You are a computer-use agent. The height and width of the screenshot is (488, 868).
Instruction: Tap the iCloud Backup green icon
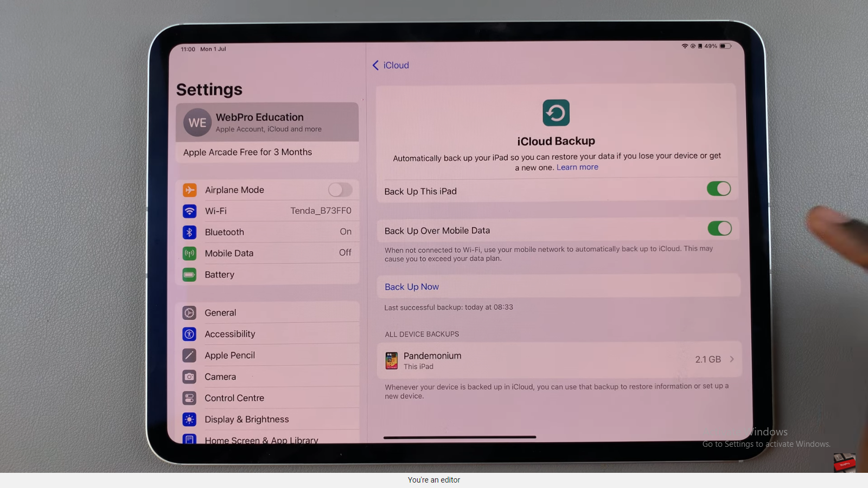[x=556, y=113]
